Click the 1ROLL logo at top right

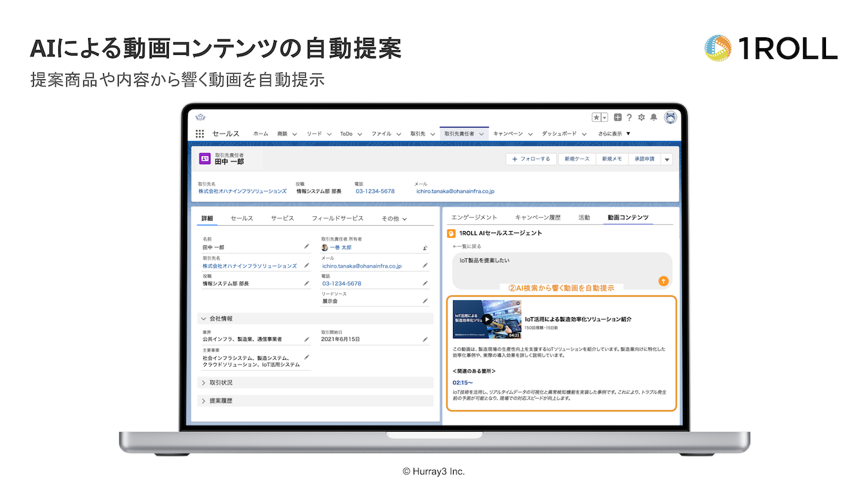point(771,49)
